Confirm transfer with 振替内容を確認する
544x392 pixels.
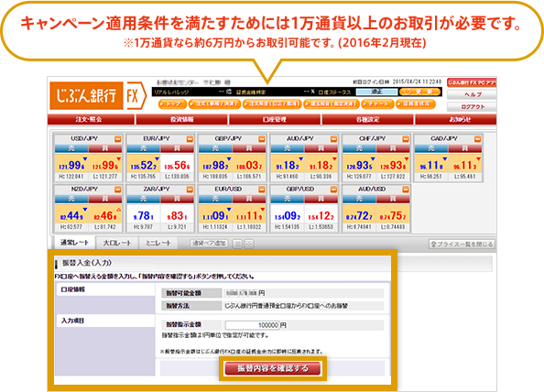[x=273, y=368]
